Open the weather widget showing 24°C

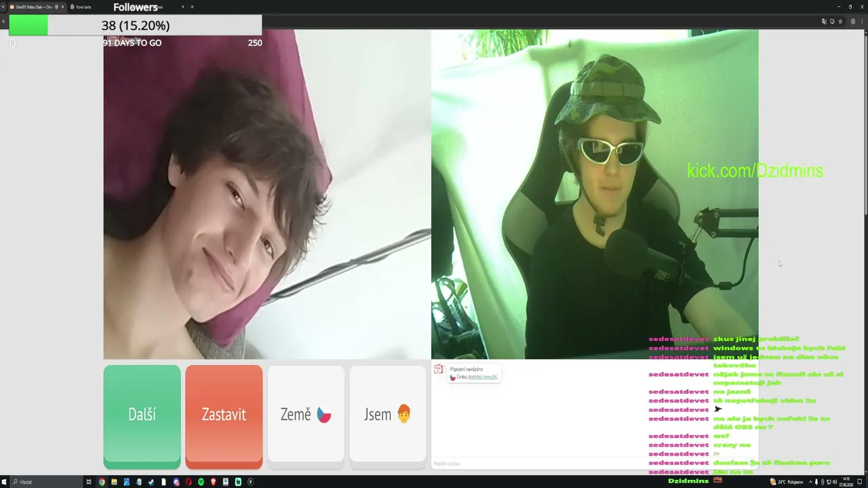(x=787, y=482)
